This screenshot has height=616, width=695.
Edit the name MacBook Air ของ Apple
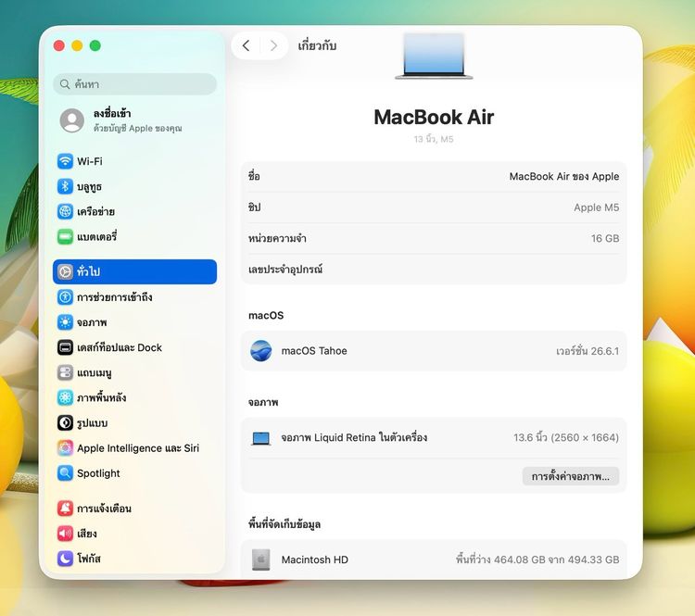[563, 176]
